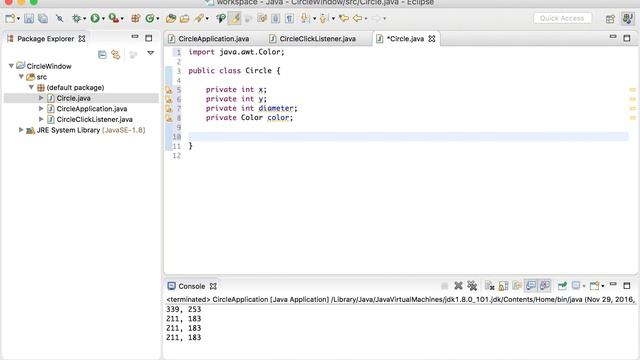
Task: Click the Display Selected Console icon
Action: point(576,286)
